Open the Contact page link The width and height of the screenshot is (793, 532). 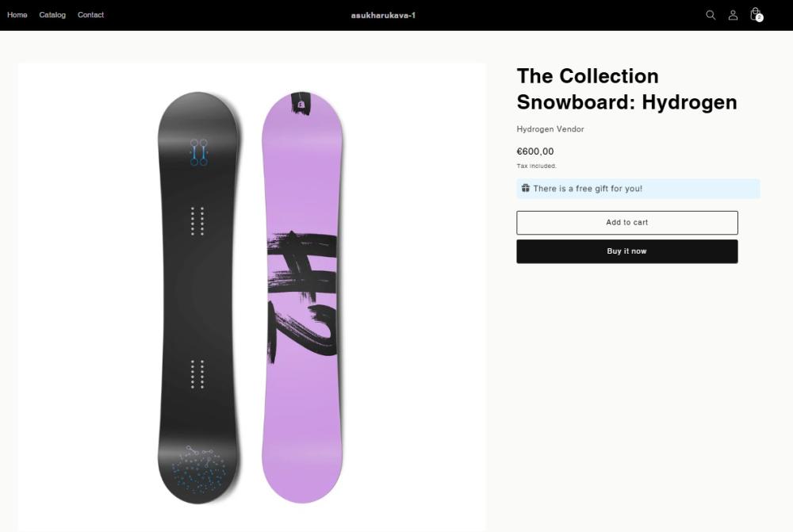(x=90, y=14)
